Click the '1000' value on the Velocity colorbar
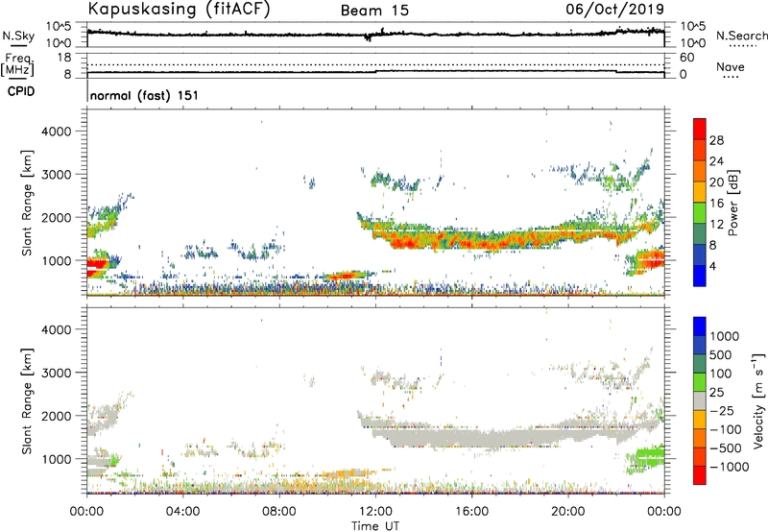 [x=725, y=336]
